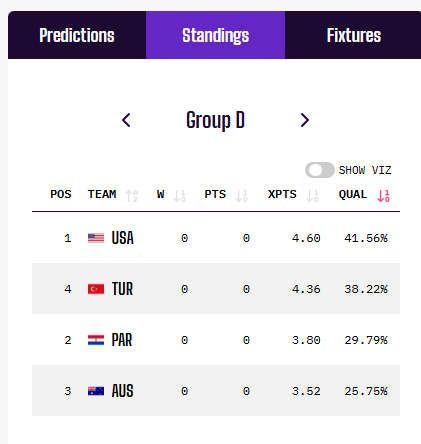421x444 pixels.
Task: Click the pink QUAL sort icon
Action: click(383, 196)
